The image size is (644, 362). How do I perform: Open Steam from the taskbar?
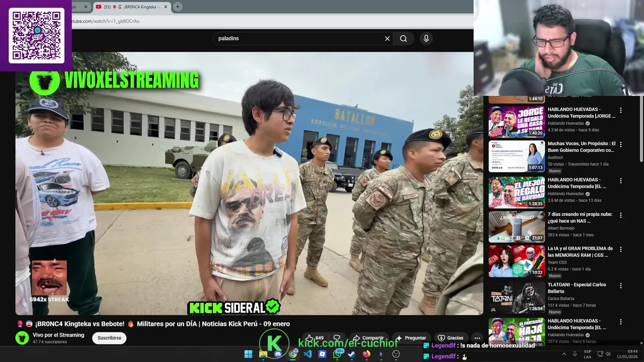[352, 354]
